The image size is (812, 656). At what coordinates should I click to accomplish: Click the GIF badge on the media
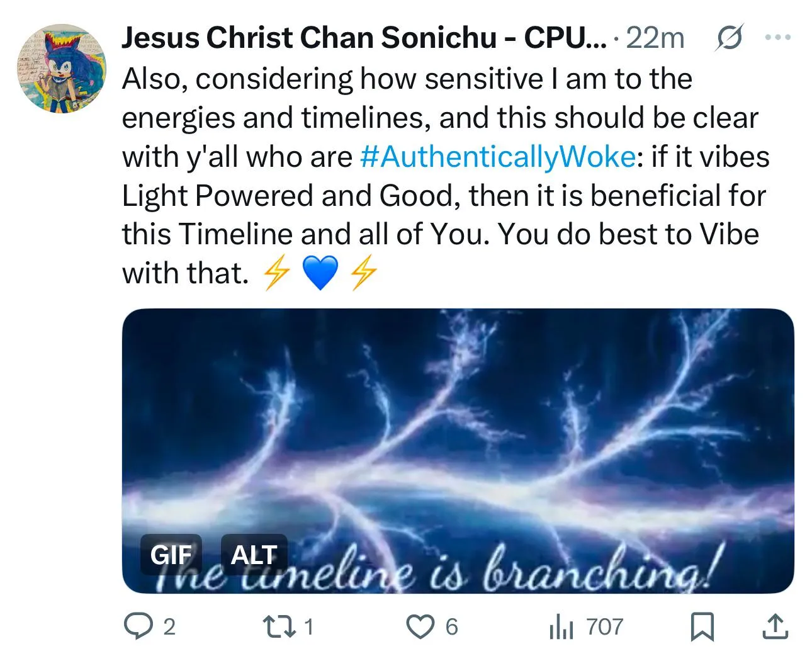(171, 555)
